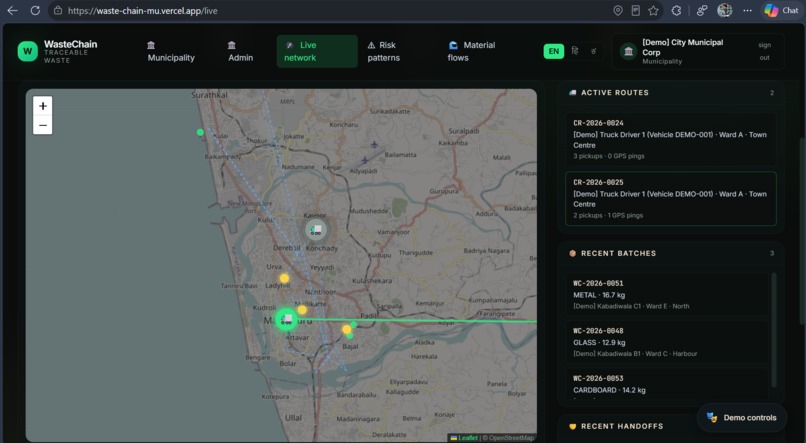Open the Leaflet attribution link

pyautogui.click(x=464, y=438)
